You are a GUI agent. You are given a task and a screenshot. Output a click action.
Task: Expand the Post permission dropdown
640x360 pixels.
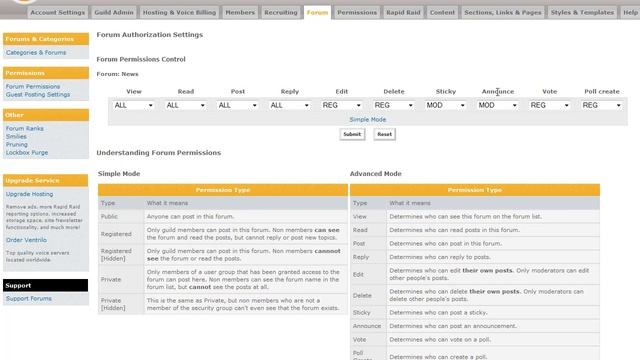pyautogui.click(x=238, y=105)
